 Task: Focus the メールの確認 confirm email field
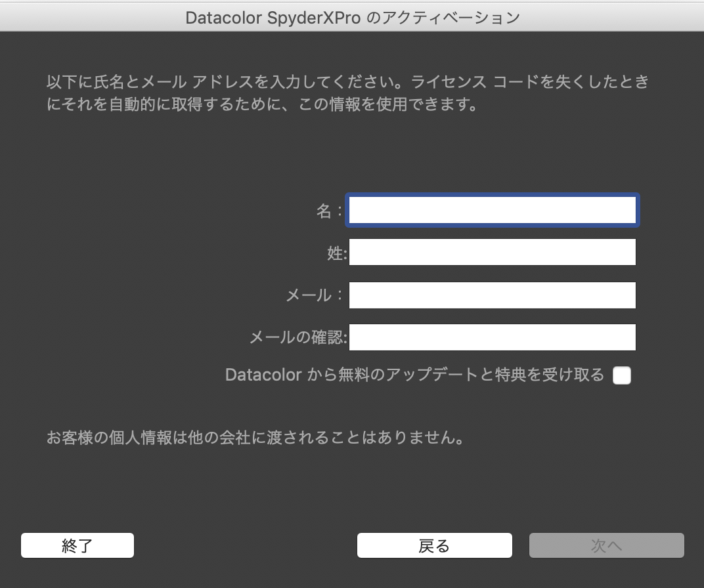pyautogui.click(x=492, y=337)
